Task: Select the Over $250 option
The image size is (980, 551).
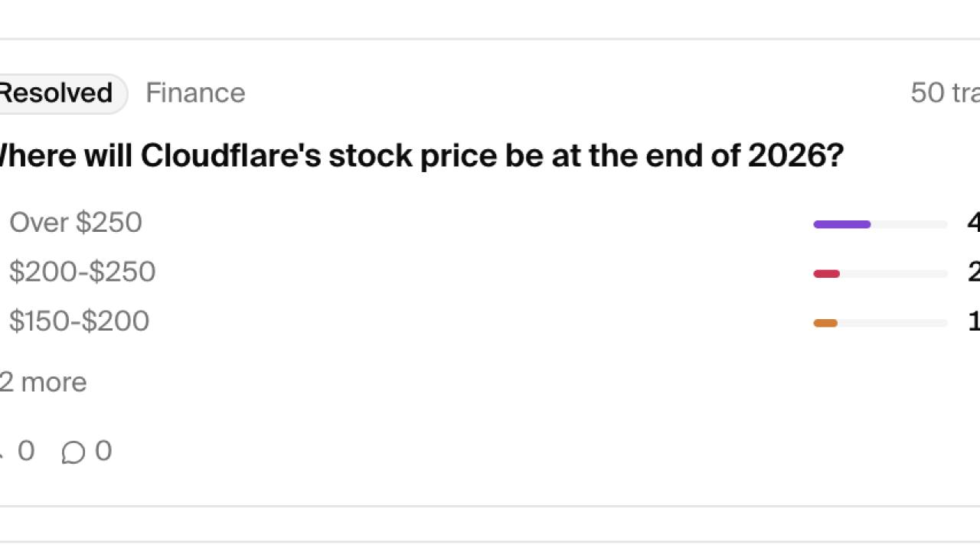Action: click(76, 223)
